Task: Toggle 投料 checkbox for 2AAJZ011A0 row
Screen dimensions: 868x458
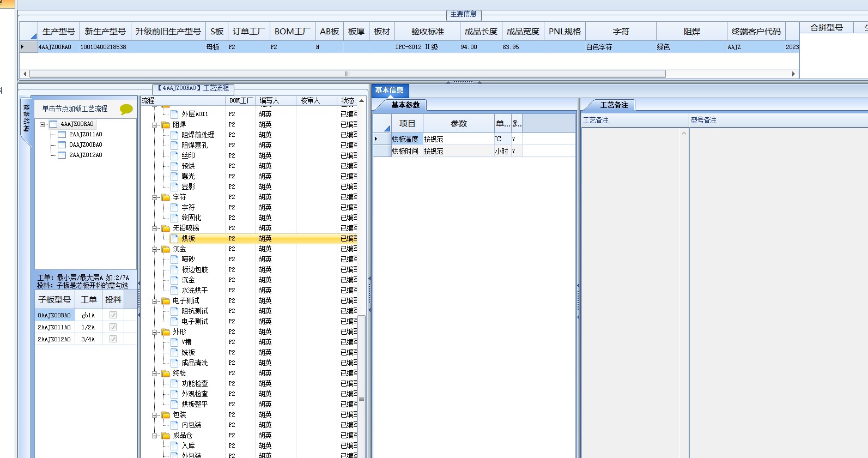Action: click(113, 327)
